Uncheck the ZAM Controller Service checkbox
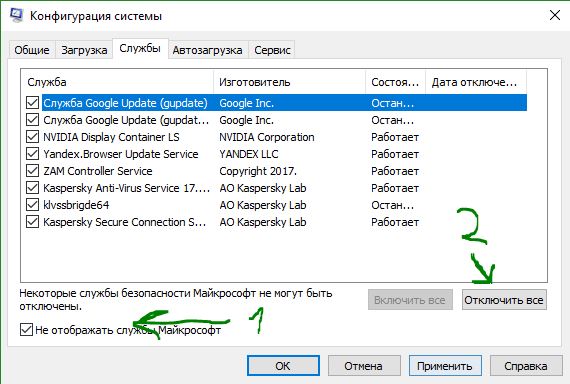 [x=32, y=171]
